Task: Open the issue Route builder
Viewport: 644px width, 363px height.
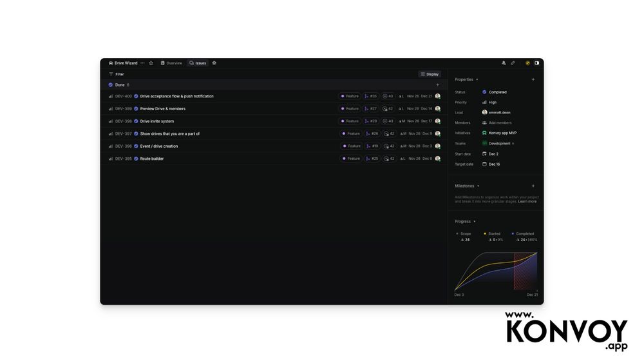Action: [x=151, y=159]
